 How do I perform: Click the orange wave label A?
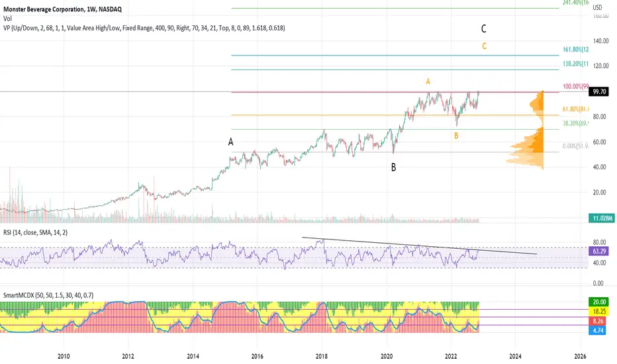428,81
